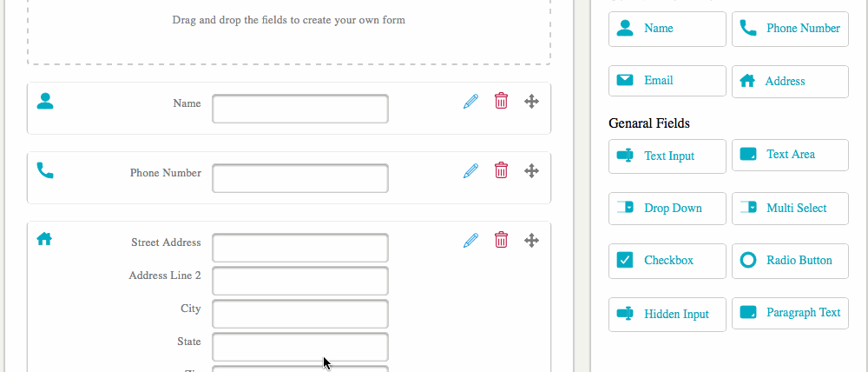The width and height of the screenshot is (868, 372).
Task: Remove the Phone Number field via trash icon
Action: (501, 170)
